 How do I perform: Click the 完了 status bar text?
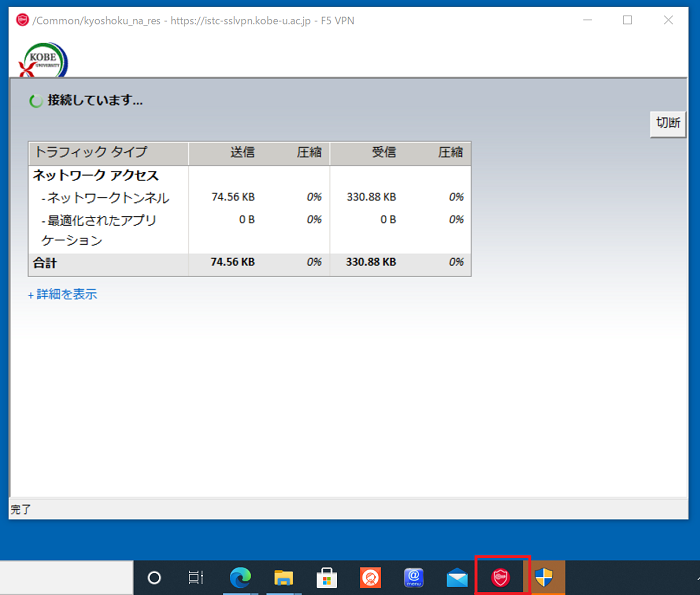[x=21, y=509]
